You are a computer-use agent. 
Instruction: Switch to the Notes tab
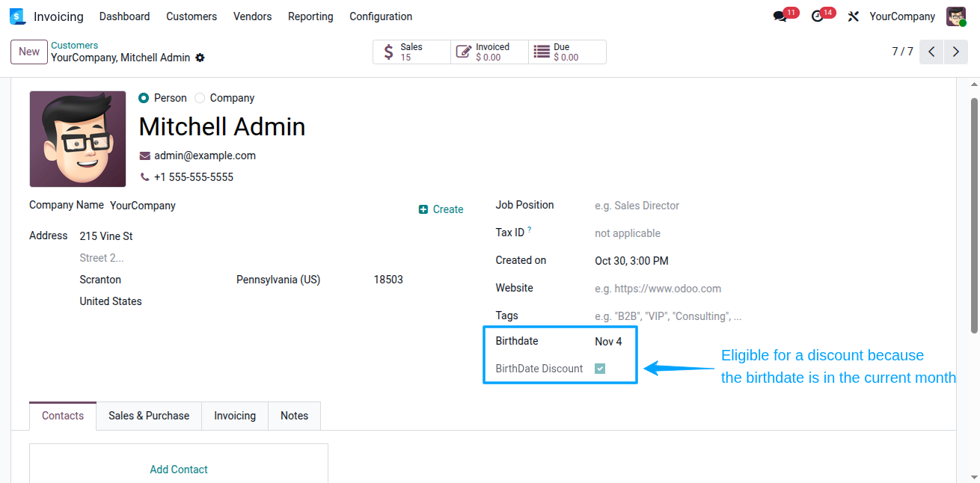[294, 416]
